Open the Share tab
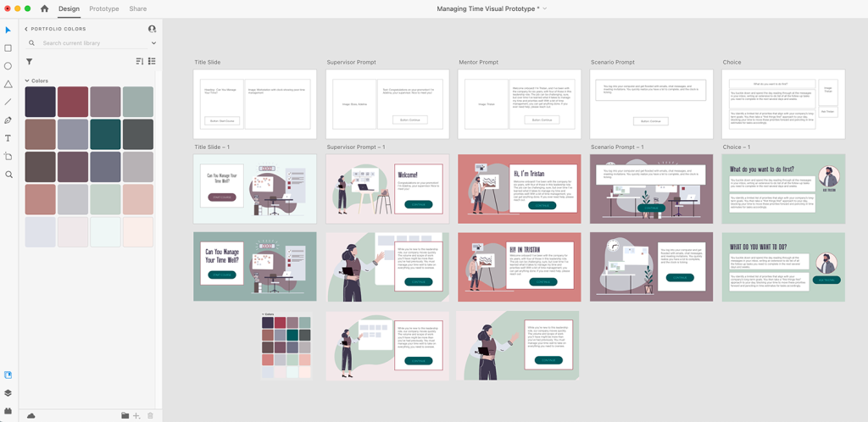Screen dimensions: 868x422 click(137, 8)
